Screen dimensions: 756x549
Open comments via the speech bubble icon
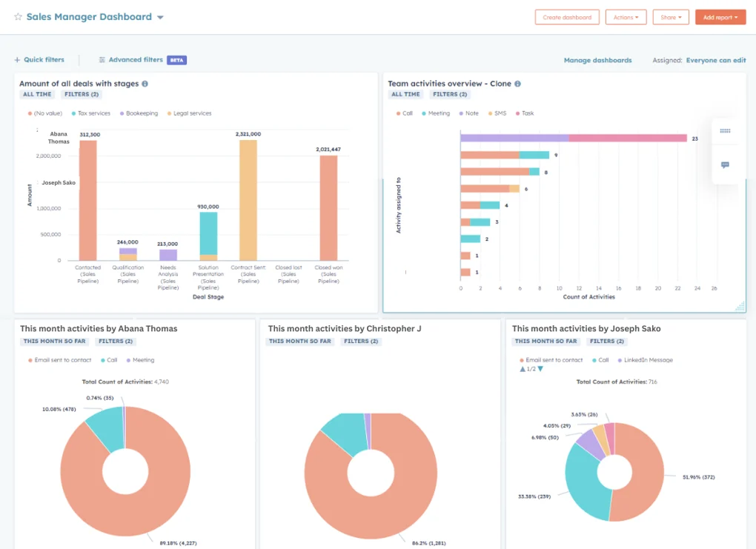pyautogui.click(x=725, y=164)
